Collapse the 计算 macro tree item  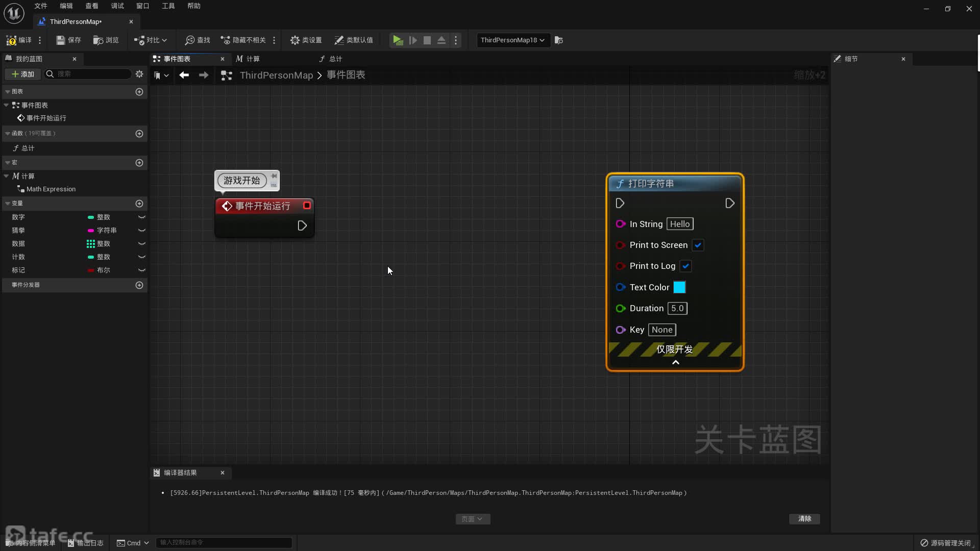(6, 176)
